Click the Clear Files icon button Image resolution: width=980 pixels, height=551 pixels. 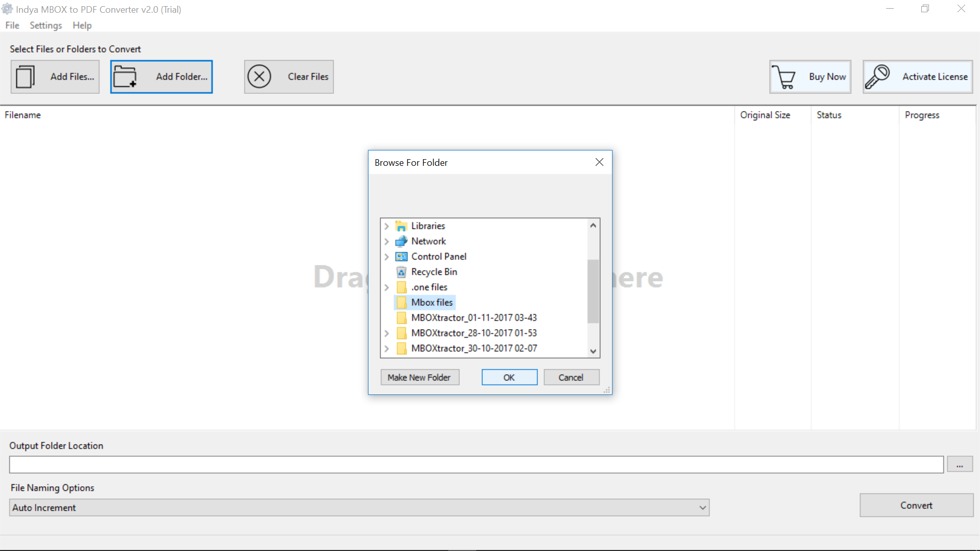tap(258, 76)
